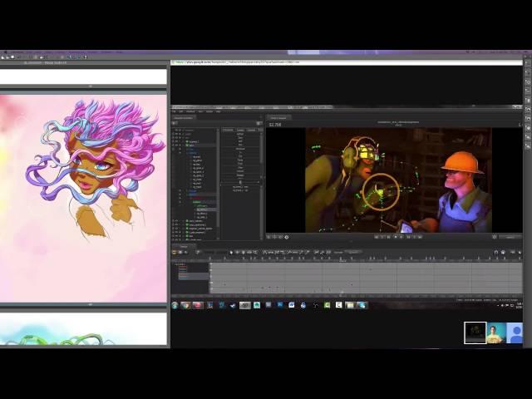The width and height of the screenshot is (532, 399).
Task: Open Google Chrome from the taskbar
Action: 185,305
